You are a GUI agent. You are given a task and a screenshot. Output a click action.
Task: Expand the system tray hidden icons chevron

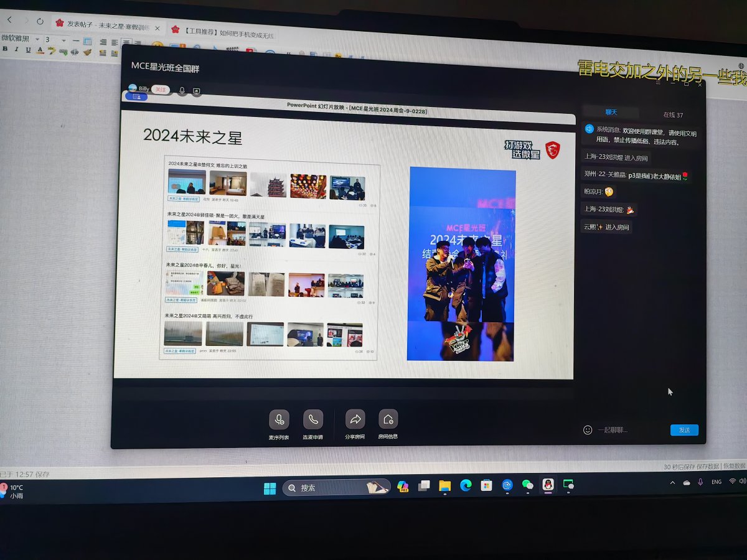coord(672,483)
